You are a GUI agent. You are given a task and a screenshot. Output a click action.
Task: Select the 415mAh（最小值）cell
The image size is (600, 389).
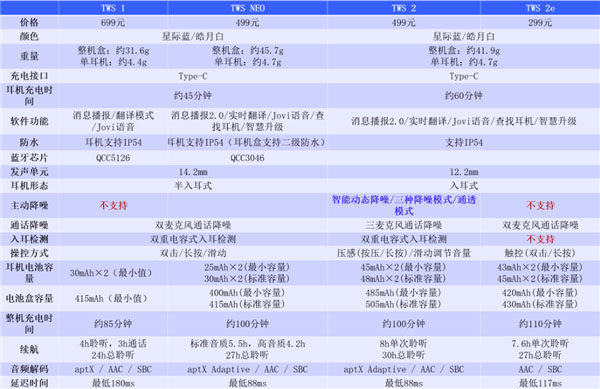coord(113,298)
